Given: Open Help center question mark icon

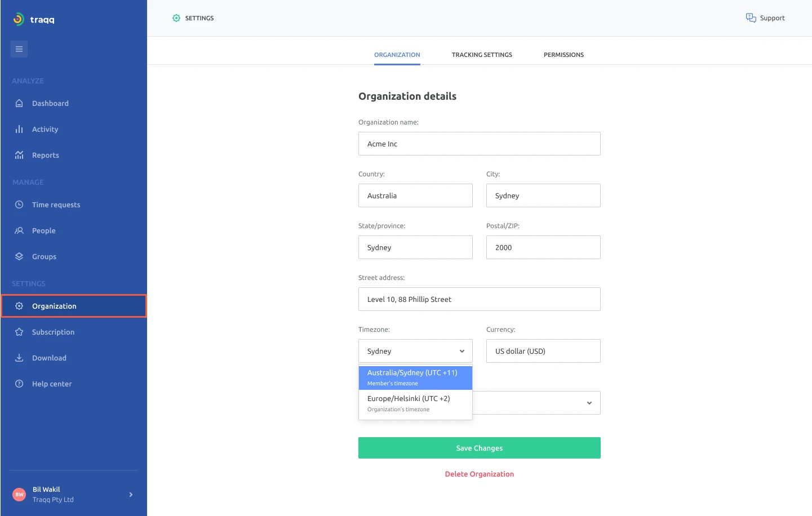Looking at the screenshot, I should pos(19,384).
